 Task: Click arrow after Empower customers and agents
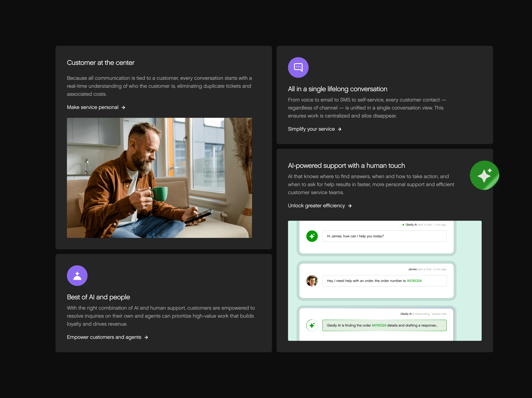pos(146,337)
